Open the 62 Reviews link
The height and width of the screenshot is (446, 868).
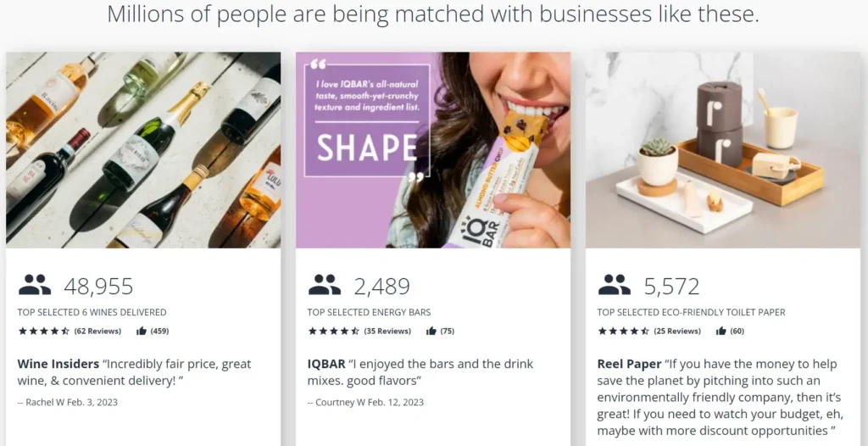97,332
